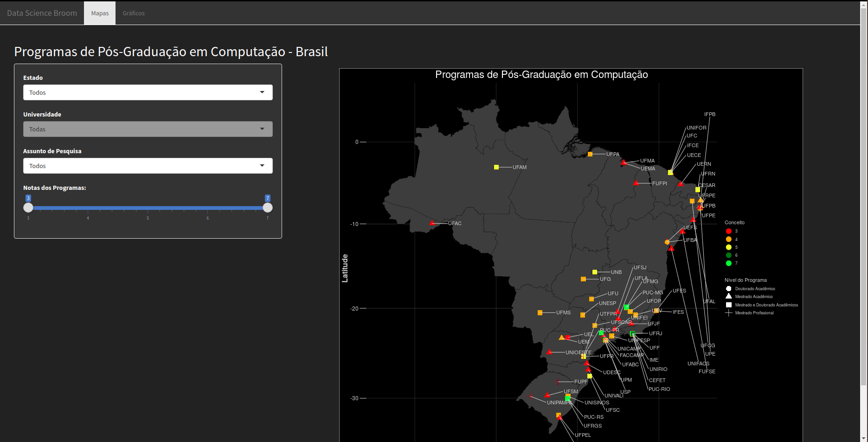868x442 pixels.
Task: Toggle the Doutorado Acadêmico legend circle
Action: pos(728,288)
